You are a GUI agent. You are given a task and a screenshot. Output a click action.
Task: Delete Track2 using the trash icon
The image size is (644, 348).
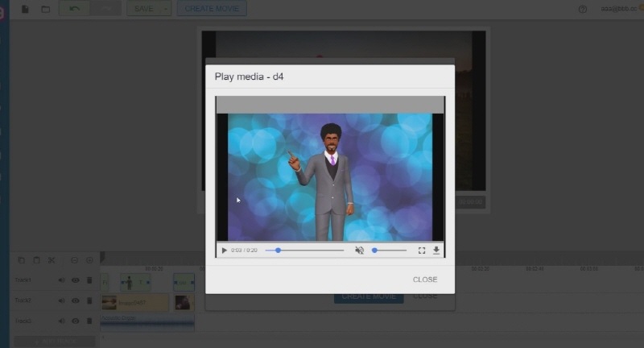click(89, 300)
